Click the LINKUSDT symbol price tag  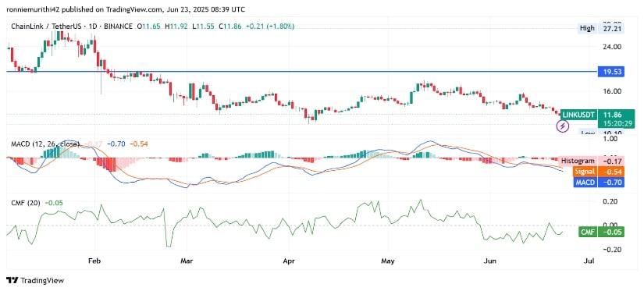tap(578, 115)
